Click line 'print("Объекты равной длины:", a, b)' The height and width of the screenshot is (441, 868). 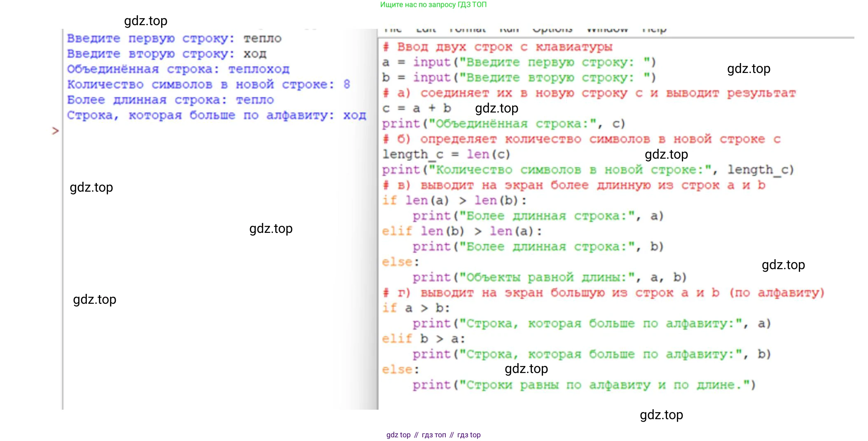(x=550, y=277)
